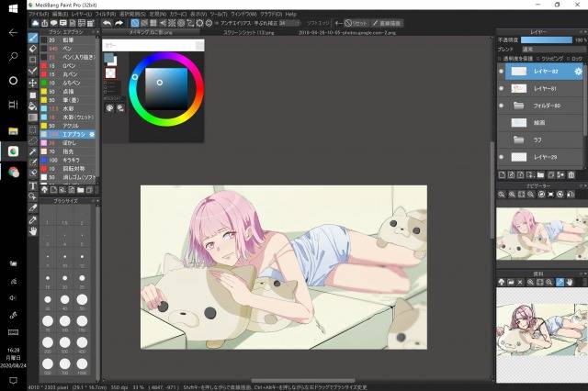Open the Windows Start button

(x=13, y=9)
